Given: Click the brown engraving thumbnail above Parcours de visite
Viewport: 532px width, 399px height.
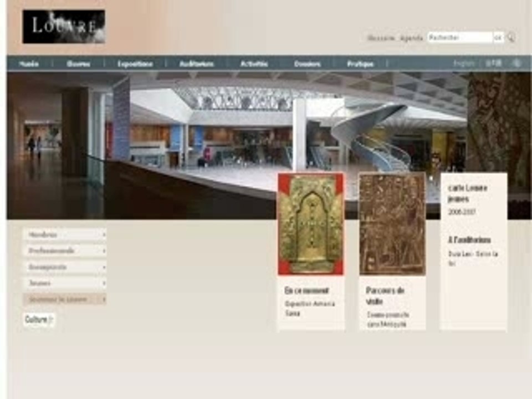Looking at the screenshot, I should click(x=392, y=224).
